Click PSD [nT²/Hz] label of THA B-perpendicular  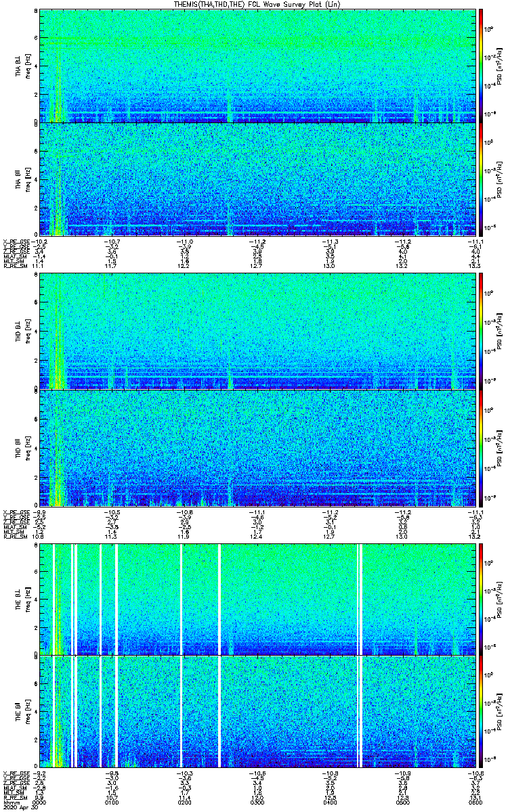click(x=499, y=66)
